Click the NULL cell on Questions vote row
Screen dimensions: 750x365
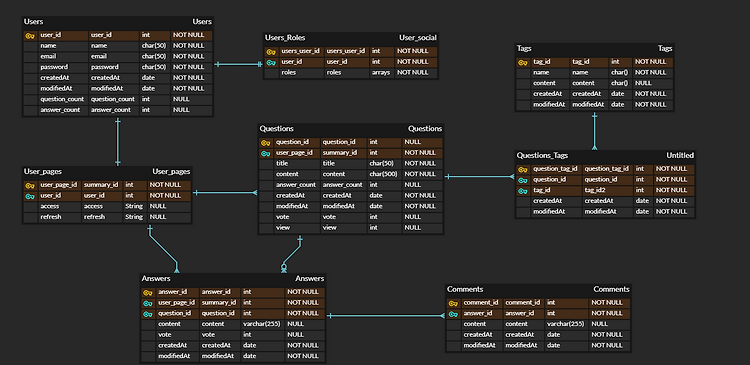422,217
